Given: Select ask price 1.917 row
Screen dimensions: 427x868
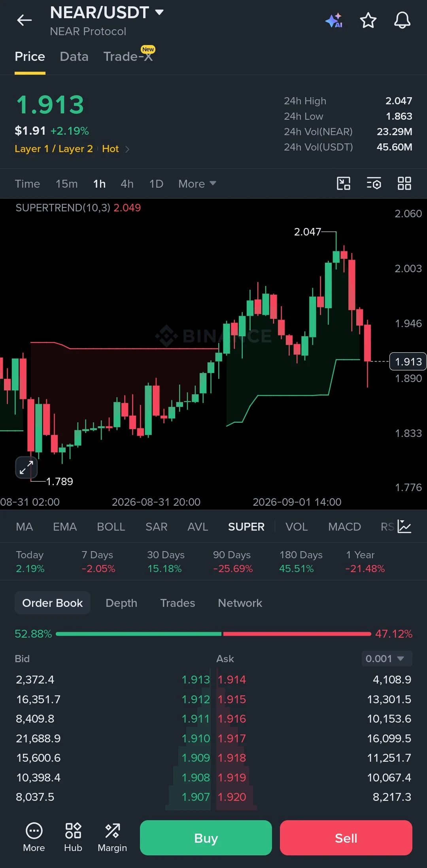Looking at the screenshot, I should point(314,738).
